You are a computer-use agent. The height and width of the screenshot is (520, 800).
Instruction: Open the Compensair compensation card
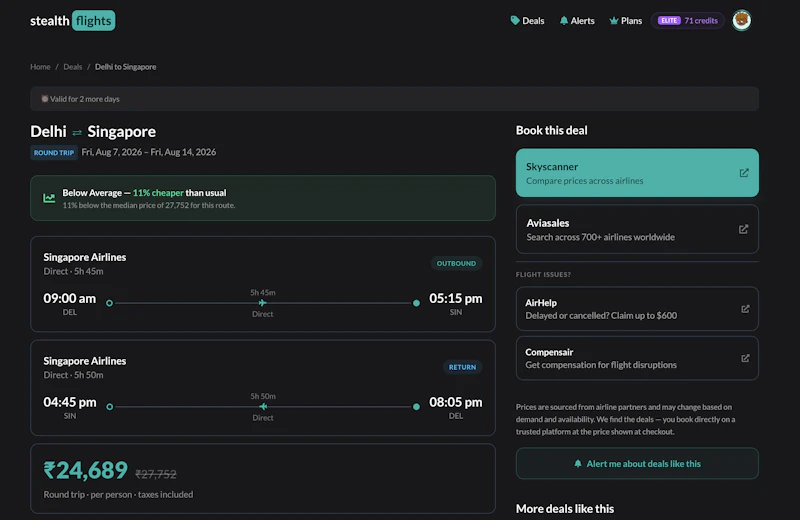pyautogui.click(x=637, y=358)
